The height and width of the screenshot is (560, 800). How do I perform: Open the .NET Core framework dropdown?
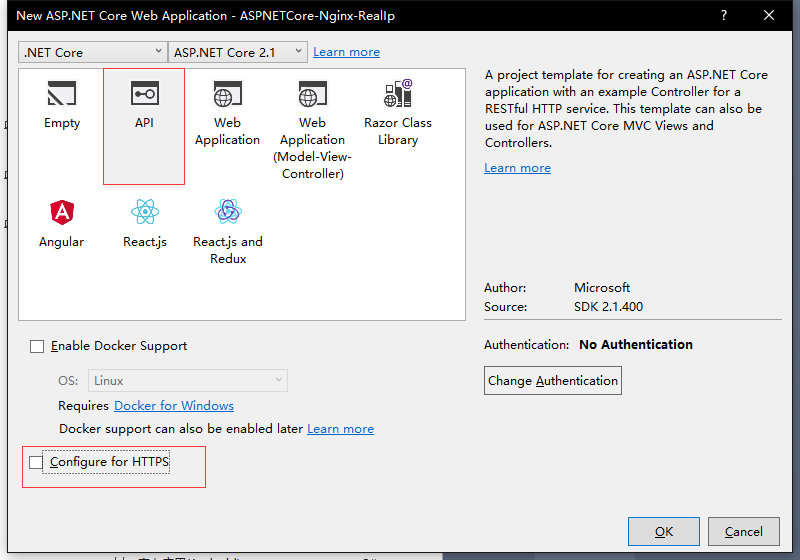92,52
